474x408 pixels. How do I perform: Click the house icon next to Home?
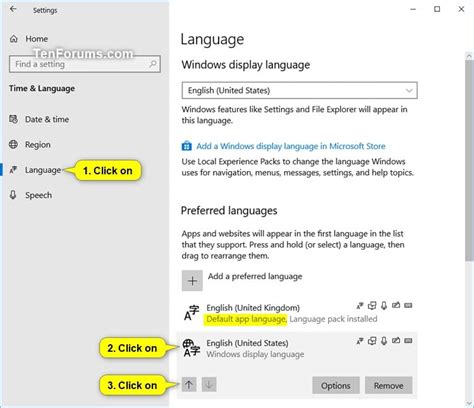14,39
